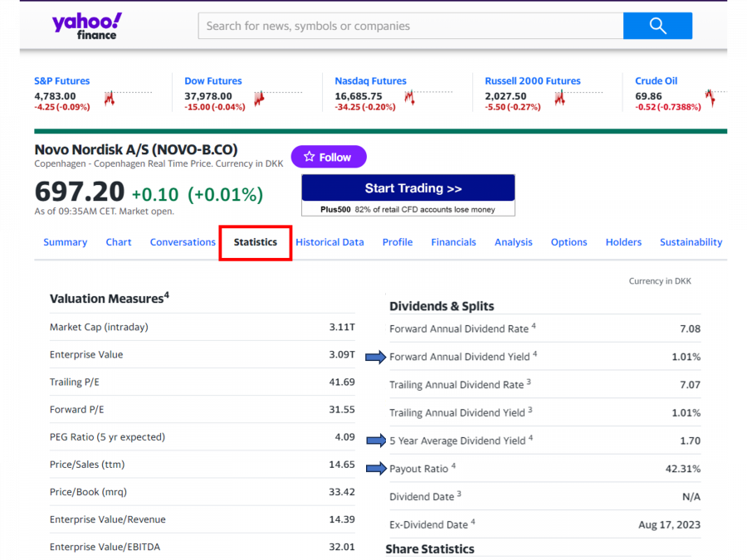Click the Share Statistics heading

tap(430, 549)
